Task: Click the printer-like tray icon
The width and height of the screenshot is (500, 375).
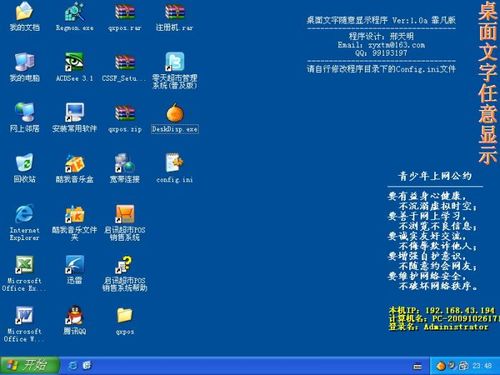Action: click(463, 366)
